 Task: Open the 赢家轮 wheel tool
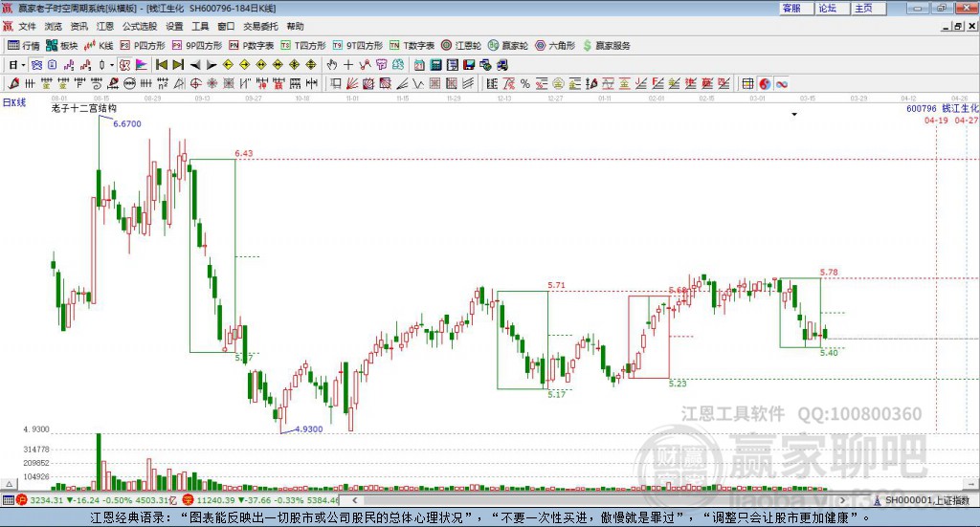click(x=508, y=46)
